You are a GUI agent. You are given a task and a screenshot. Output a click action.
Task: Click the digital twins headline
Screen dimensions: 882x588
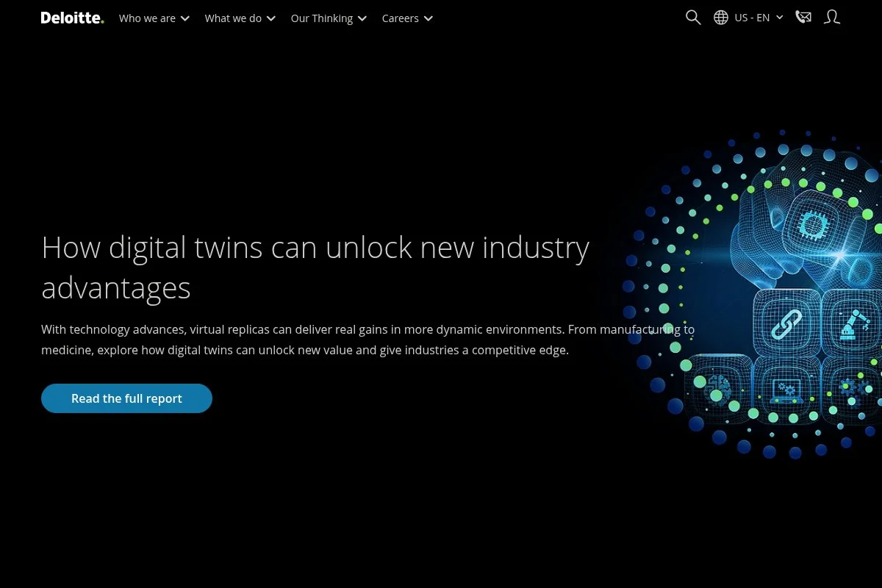(315, 267)
